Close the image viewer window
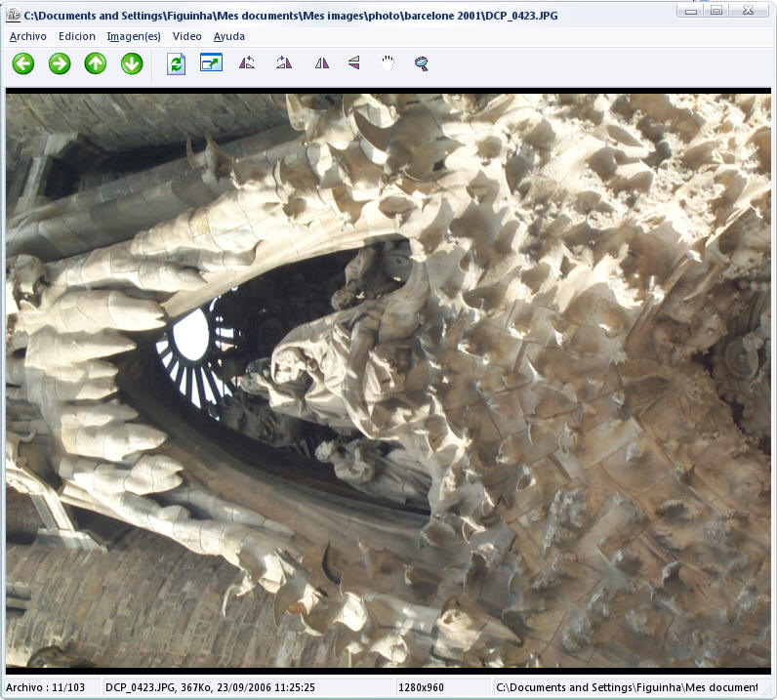 pyautogui.click(x=749, y=11)
